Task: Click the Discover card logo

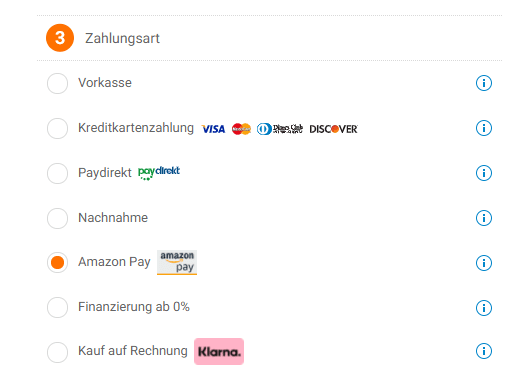Action: pos(333,129)
